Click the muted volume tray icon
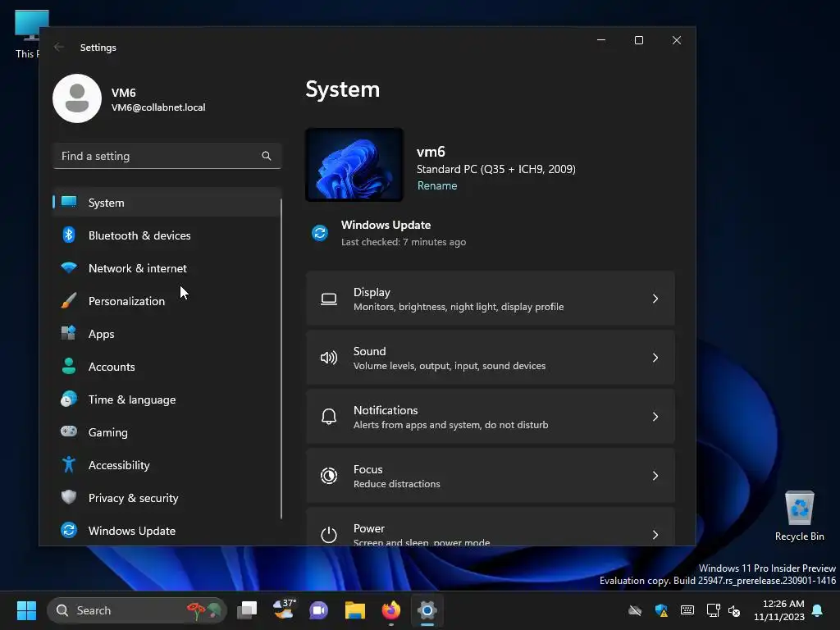The height and width of the screenshot is (630, 840). click(x=734, y=610)
